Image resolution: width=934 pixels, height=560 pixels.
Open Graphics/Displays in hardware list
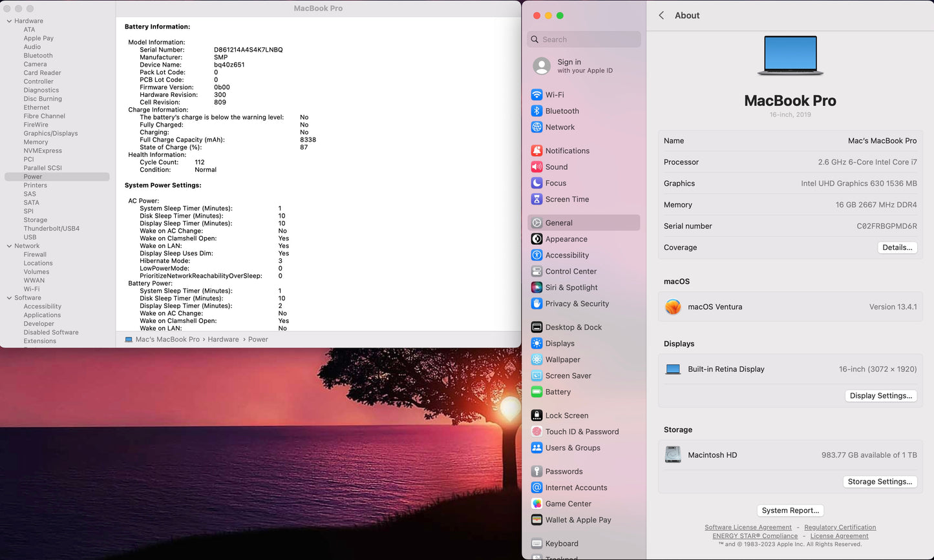pos(50,134)
